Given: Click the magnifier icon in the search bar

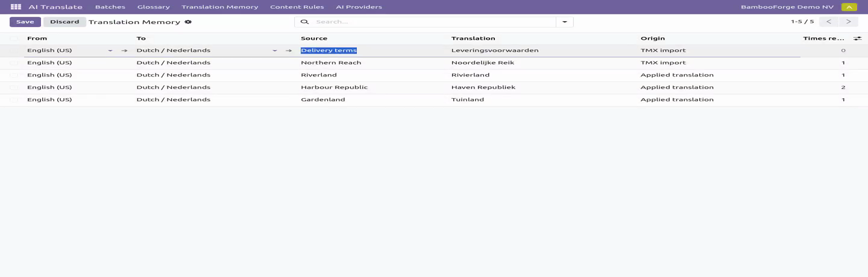Looking at the screenshot, I should click(x=304, y=22).
